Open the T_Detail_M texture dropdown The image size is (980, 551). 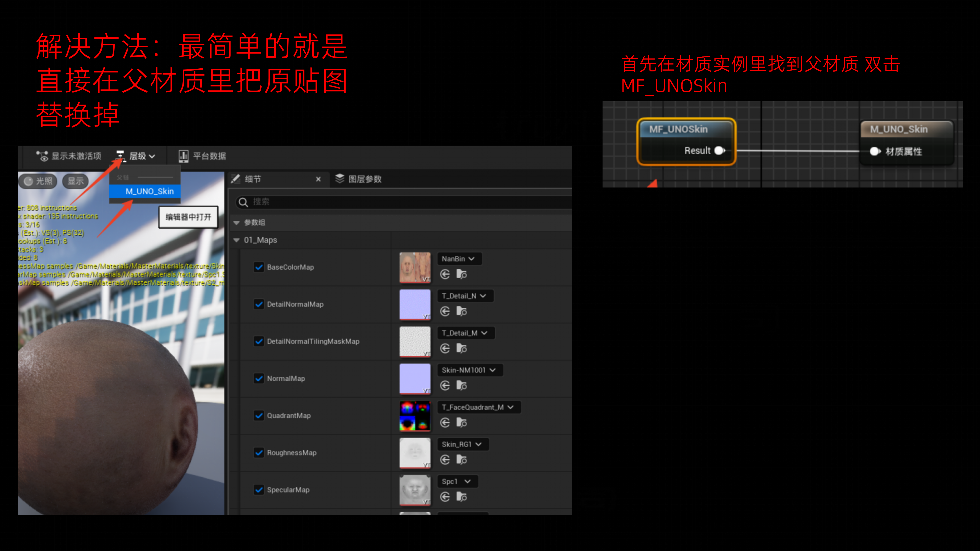[x=466, y=333]
